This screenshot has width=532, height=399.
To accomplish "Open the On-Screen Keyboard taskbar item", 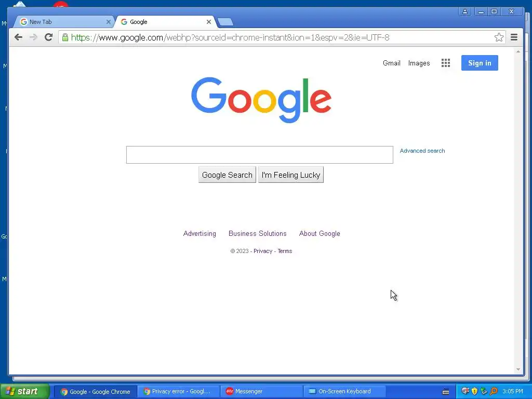I will point(344,392).
